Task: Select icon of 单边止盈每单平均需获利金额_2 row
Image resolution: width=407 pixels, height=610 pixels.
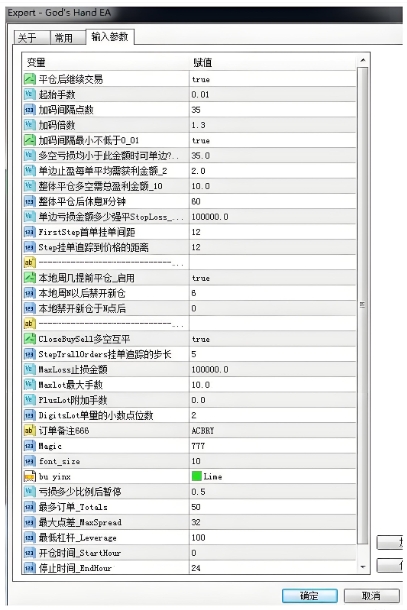Action: [x=30, y=171]
